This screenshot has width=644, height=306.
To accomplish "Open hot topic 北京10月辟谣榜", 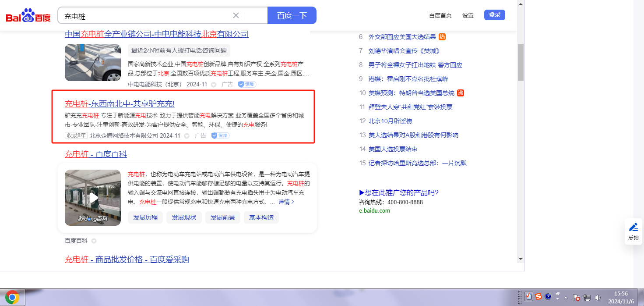I will pyautogui.click(x=391, y=121).
